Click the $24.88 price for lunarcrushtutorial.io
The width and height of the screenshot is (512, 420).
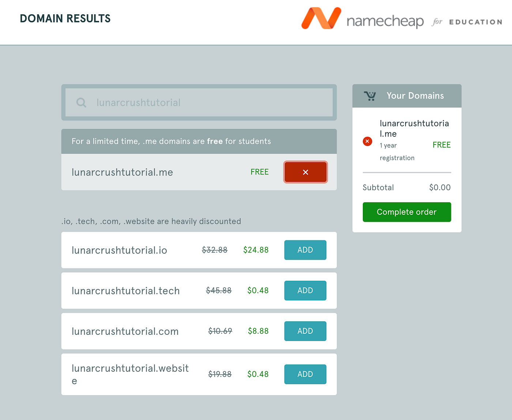tap(256, 250)
